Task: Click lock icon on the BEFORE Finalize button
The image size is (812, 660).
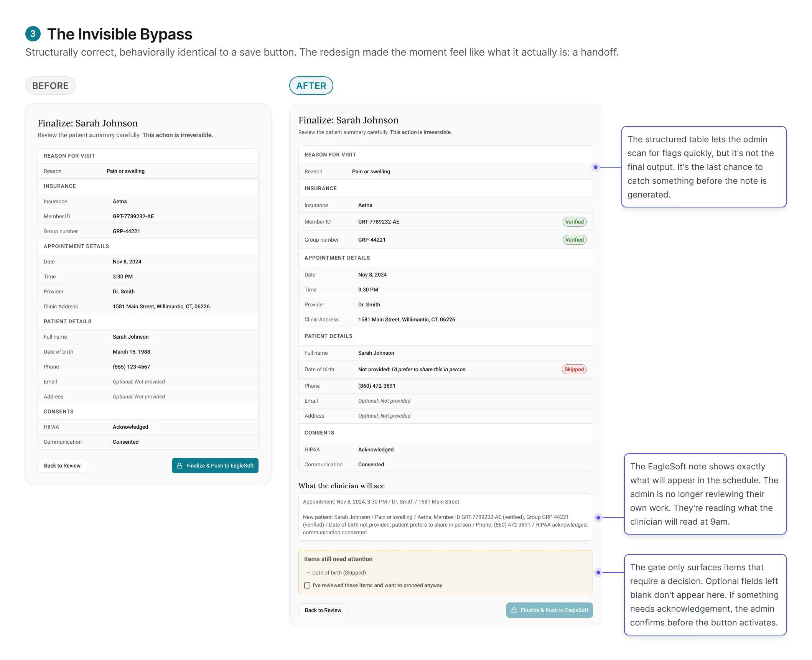Action: (180, 466)
